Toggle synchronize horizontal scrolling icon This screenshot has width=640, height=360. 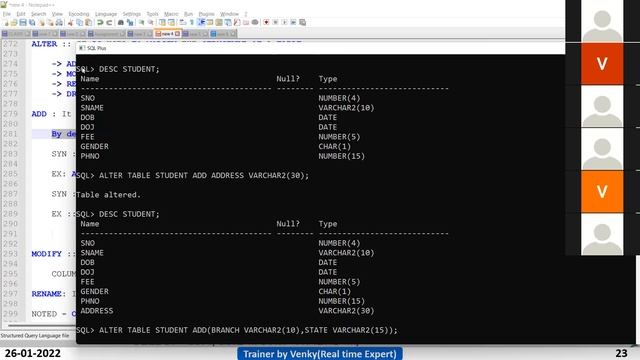tap(171, 22)
